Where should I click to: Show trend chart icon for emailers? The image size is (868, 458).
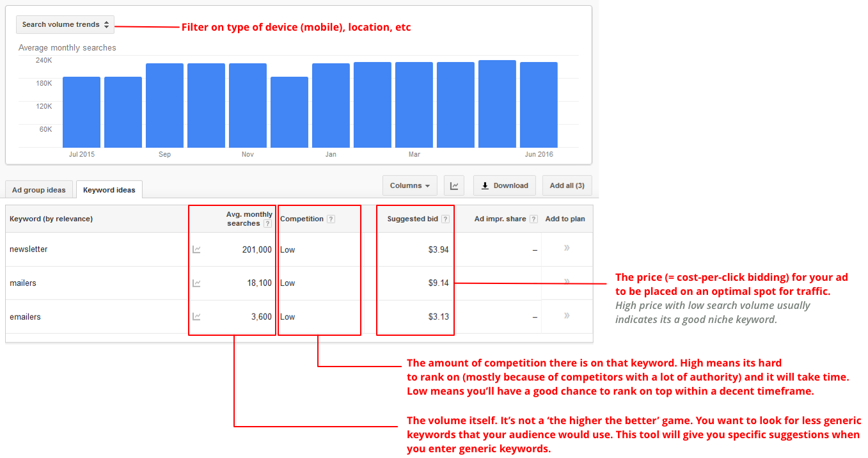pos(197,317)
